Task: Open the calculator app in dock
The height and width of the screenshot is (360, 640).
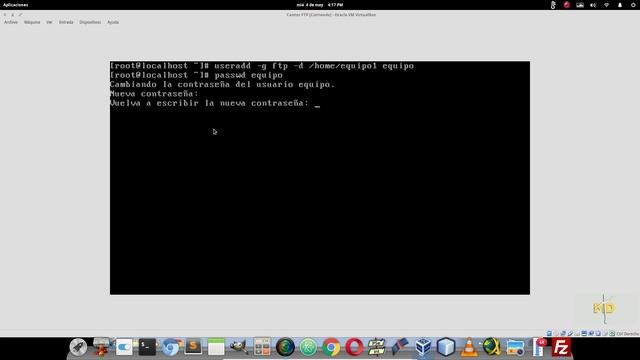Action: [262, 347]
